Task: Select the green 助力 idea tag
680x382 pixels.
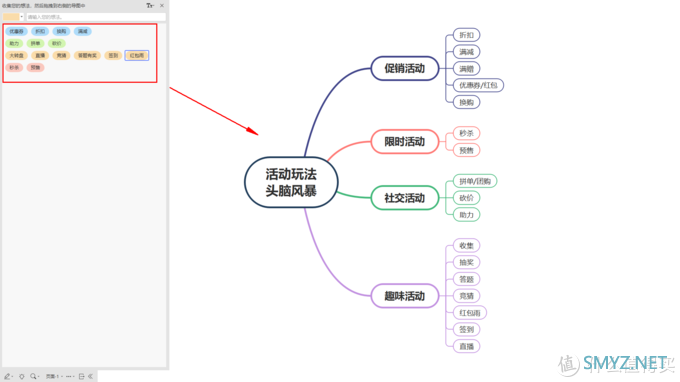Action: click(x=14, y=43)
